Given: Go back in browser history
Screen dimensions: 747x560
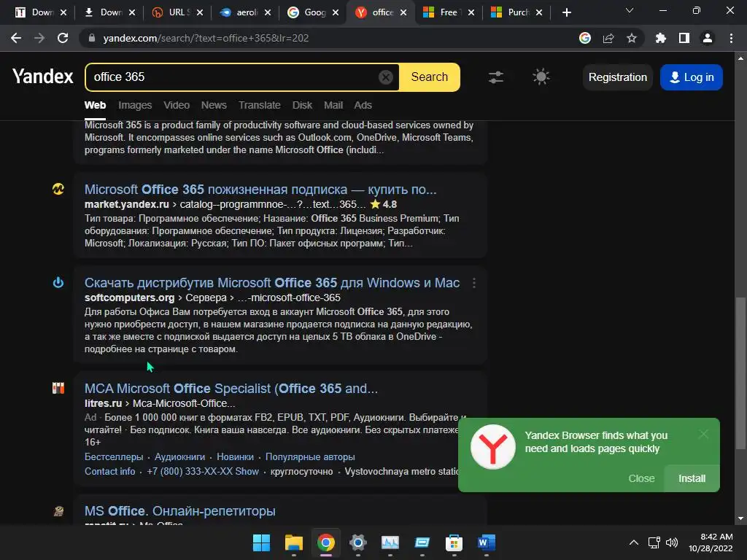Looking at the screenshot, I should pyautogui.click(x=16, y=38).
